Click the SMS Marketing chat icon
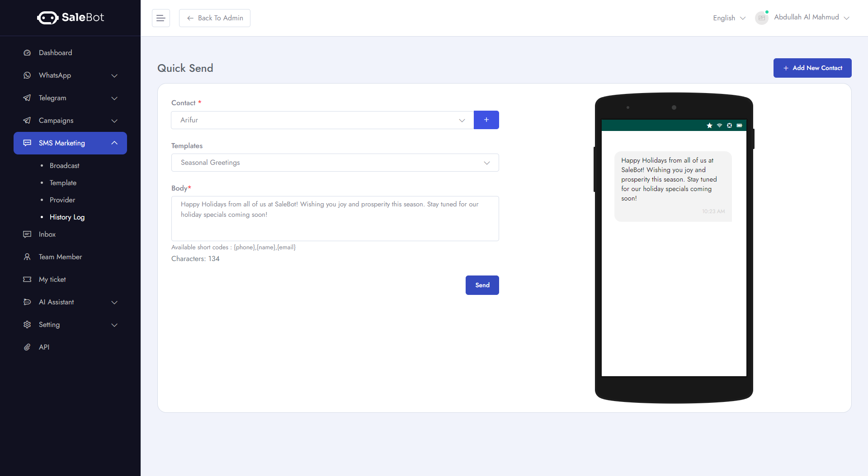Image resolution: width=868 pixels, height=476 pixels. tap(27, 143)
